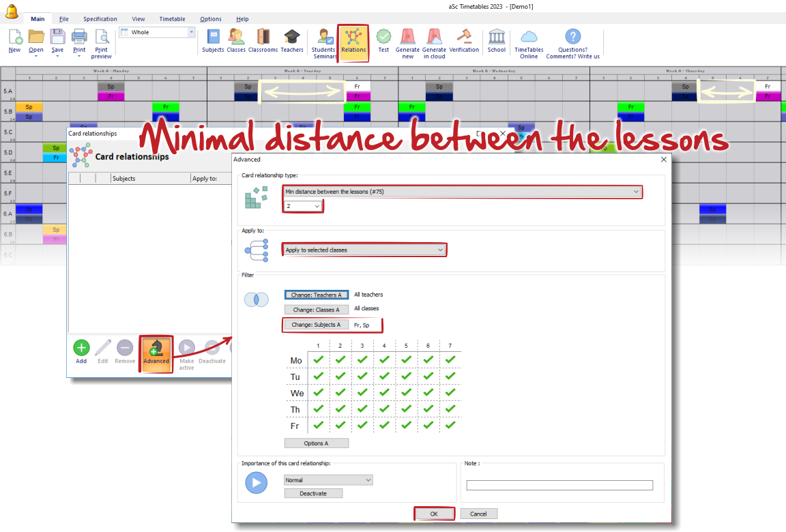Run the Verification icon

coord(464,37)
